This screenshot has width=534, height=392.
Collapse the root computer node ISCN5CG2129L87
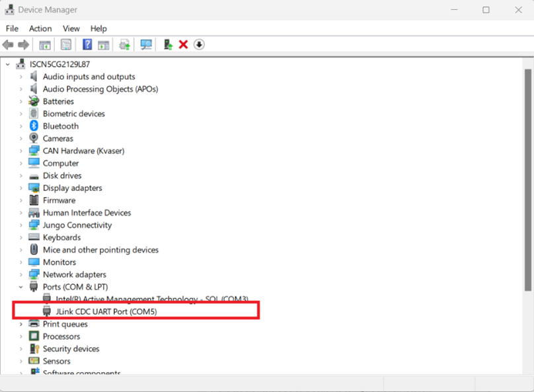[x=8, y=65]
